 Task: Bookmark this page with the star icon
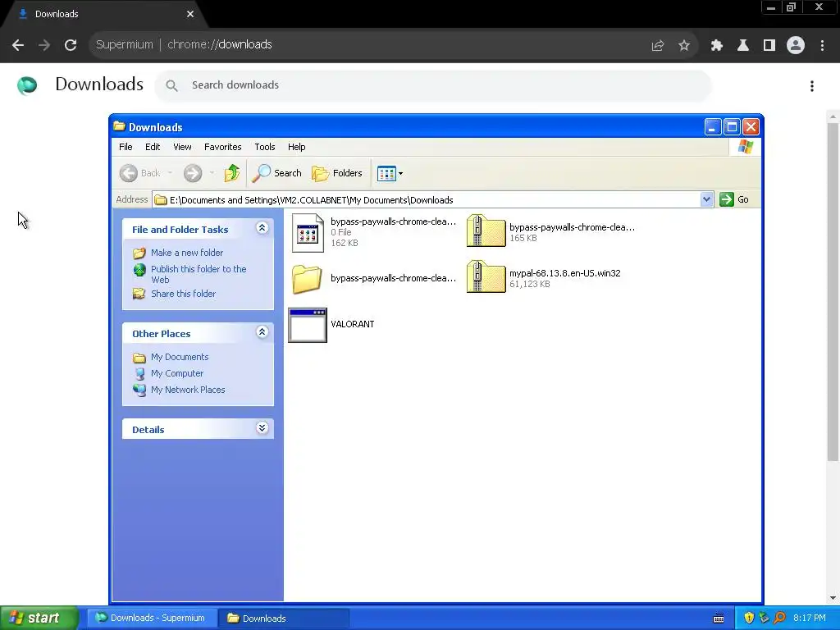click(x=683, y=46)
